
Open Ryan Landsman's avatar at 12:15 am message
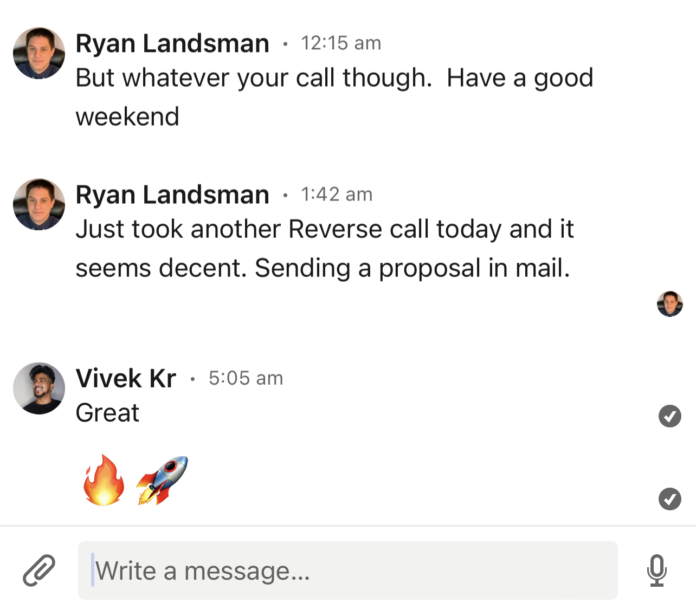(39, 53)
